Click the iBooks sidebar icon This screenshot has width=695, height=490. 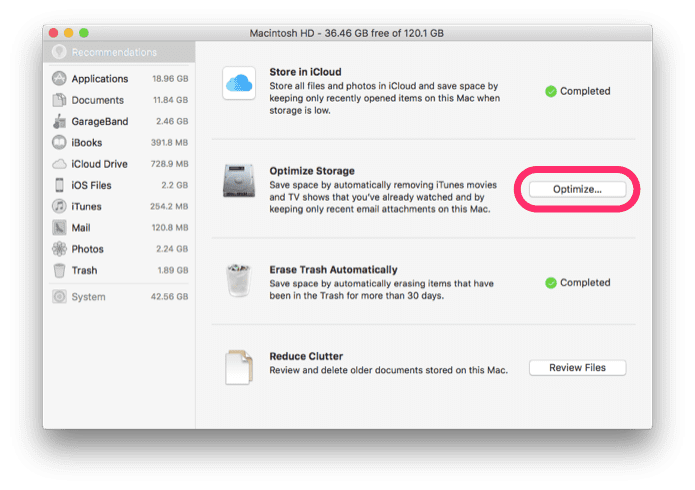pos(59,142)
